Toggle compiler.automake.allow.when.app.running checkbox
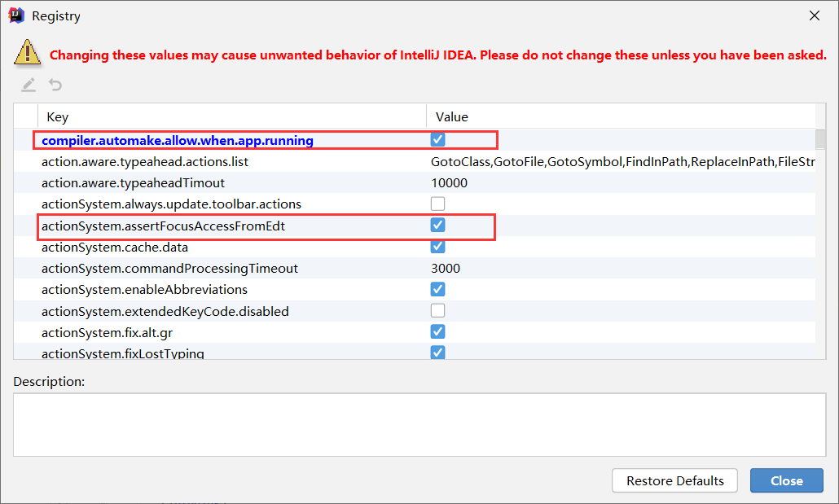 (x=437, y=140)
